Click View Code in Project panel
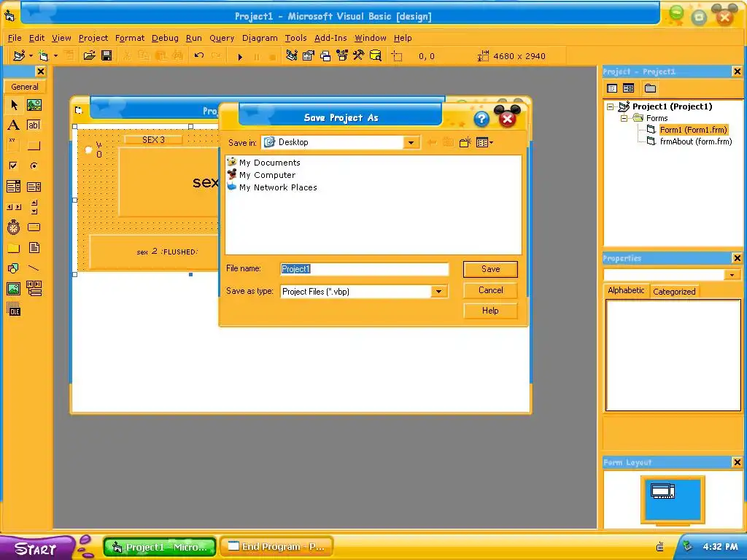This screenshot has width=747, height=560. pyautogui.click(x=612, y=88)
